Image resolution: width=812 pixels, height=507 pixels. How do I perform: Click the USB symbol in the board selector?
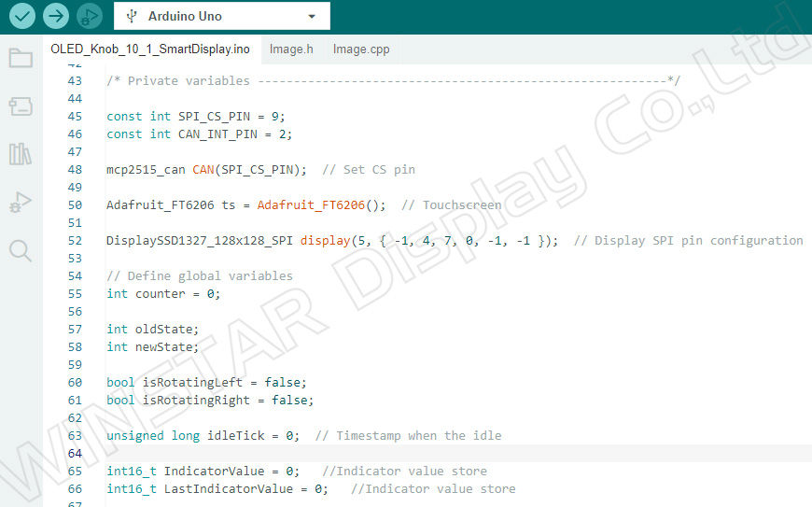pos(132,16)
